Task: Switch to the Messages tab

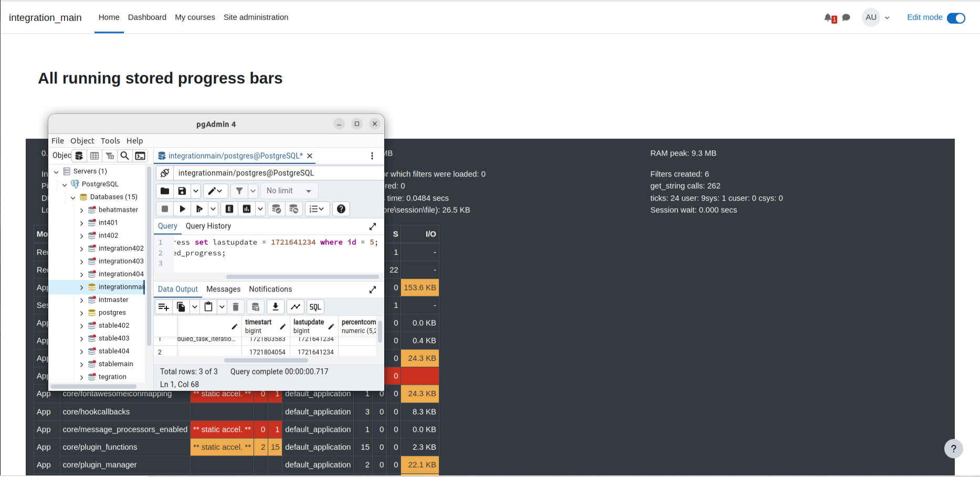Action: coord(224,289)
